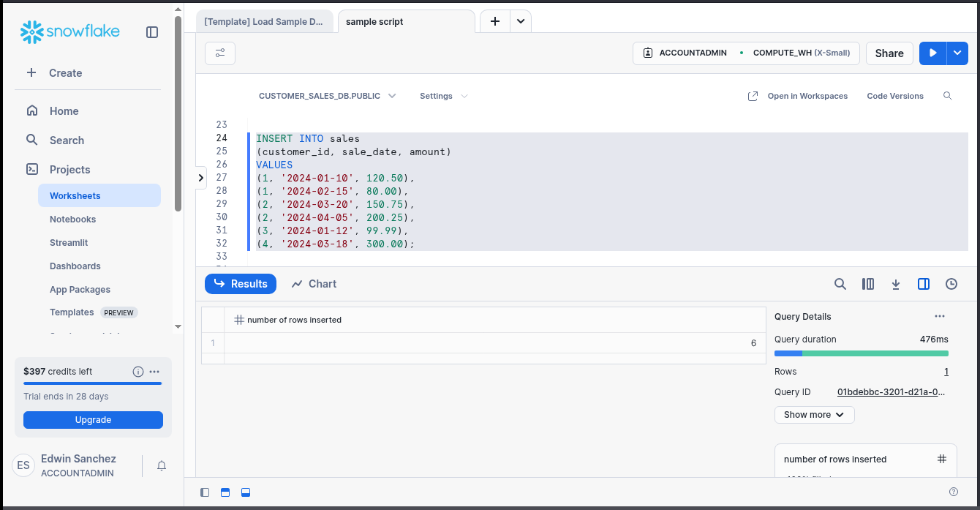Toggle the sidebar panel icon in bottom status bar
The image size is (980, 510).
click(205, 492)
